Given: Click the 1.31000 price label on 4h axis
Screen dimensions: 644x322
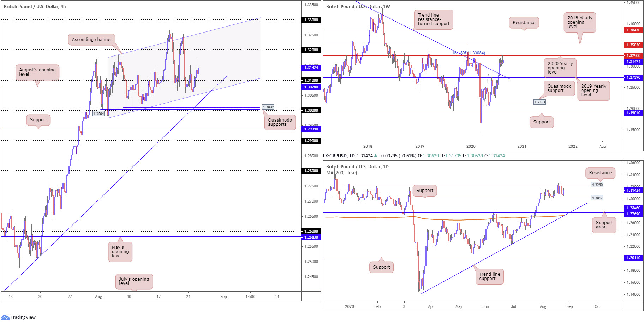Looking at the screenshot, I should click(x=311, y=80).
